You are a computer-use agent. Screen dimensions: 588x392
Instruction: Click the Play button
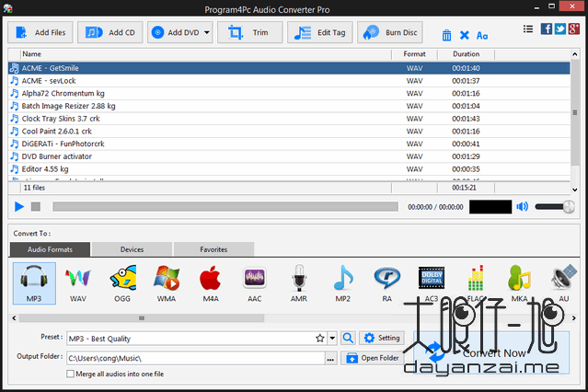click(19, 207)
